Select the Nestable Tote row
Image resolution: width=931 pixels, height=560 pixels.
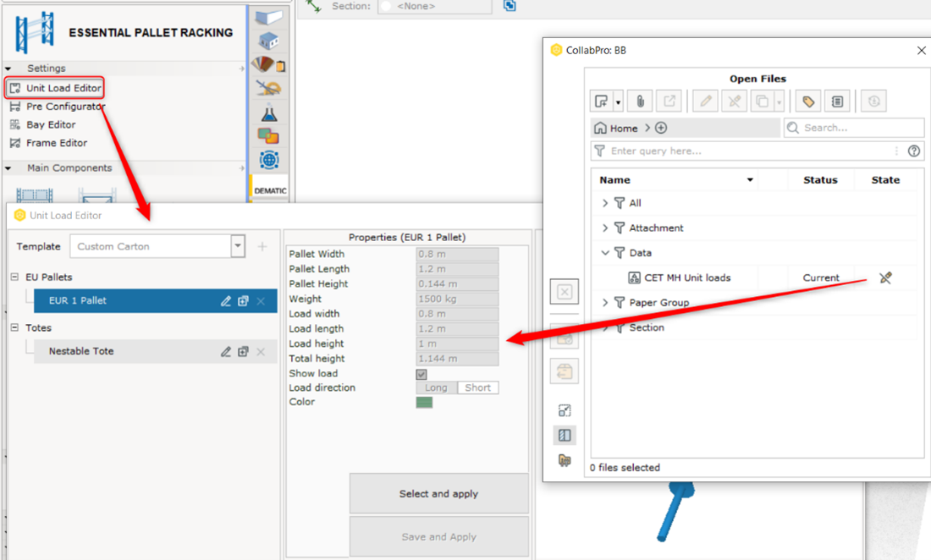pos(156,351)
